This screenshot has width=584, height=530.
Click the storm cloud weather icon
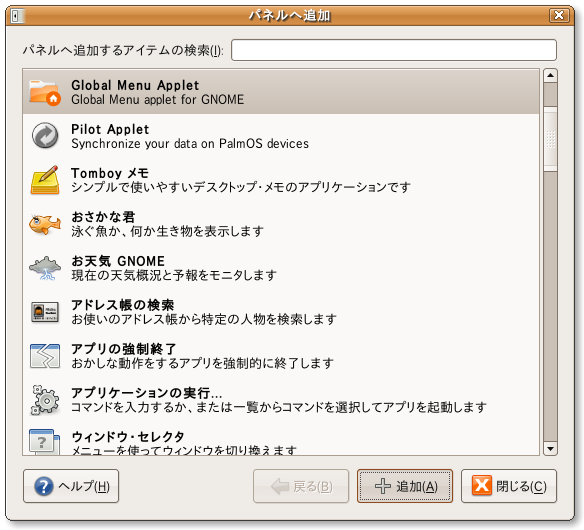tap(45, 268)
